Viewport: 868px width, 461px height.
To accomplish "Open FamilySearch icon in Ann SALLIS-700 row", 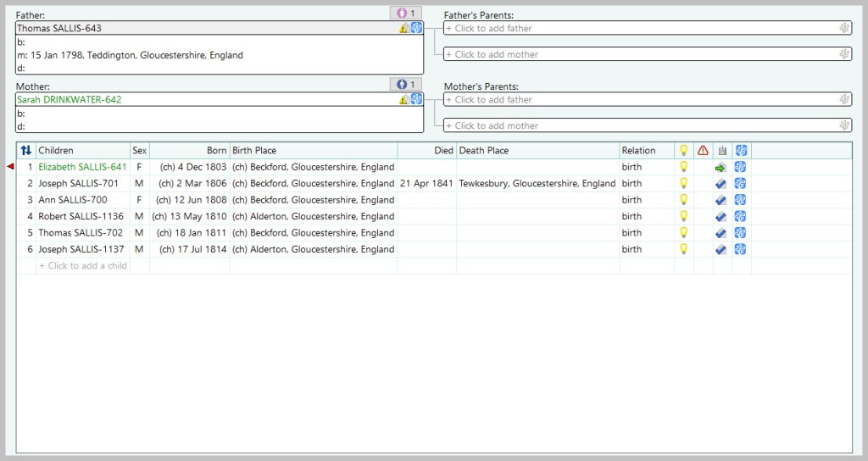I will (x=740, y=200).
